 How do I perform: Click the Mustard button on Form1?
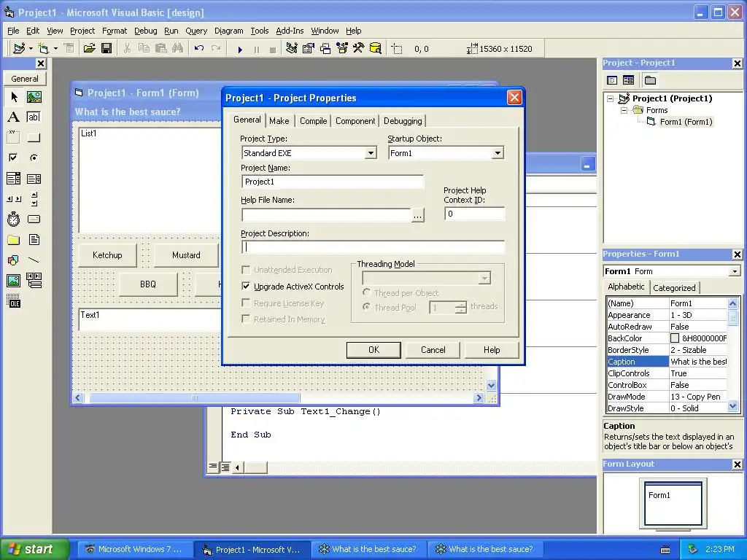(x=186, y=255)
